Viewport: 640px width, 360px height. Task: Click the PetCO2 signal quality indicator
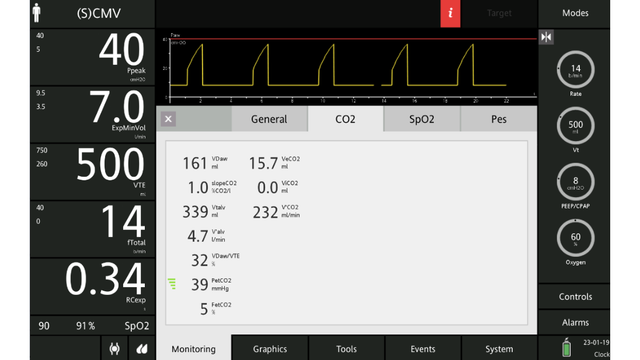[x=172, y=284]
